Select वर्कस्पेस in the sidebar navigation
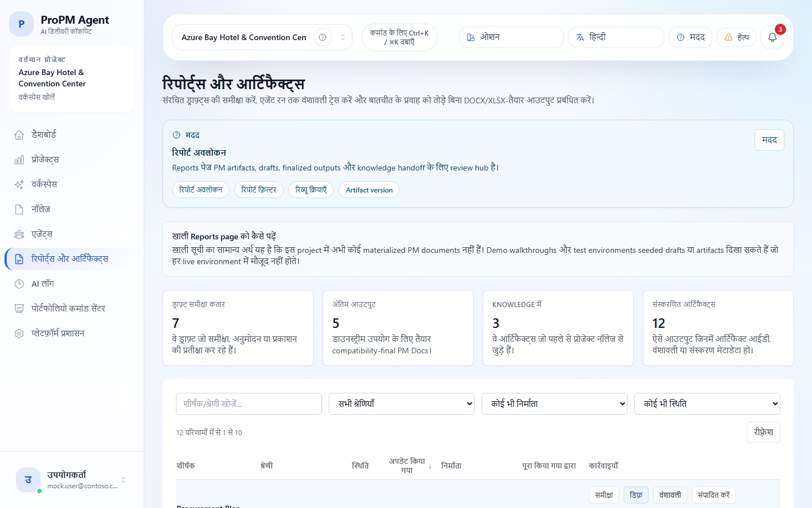Screen dimensions: 812x508 click(x=19, y=184)
